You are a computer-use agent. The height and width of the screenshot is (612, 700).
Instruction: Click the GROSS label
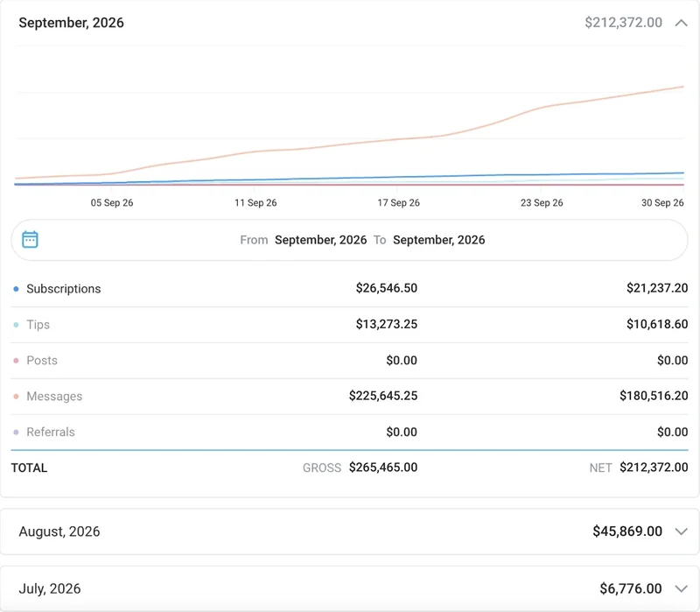tap(322, 468)
